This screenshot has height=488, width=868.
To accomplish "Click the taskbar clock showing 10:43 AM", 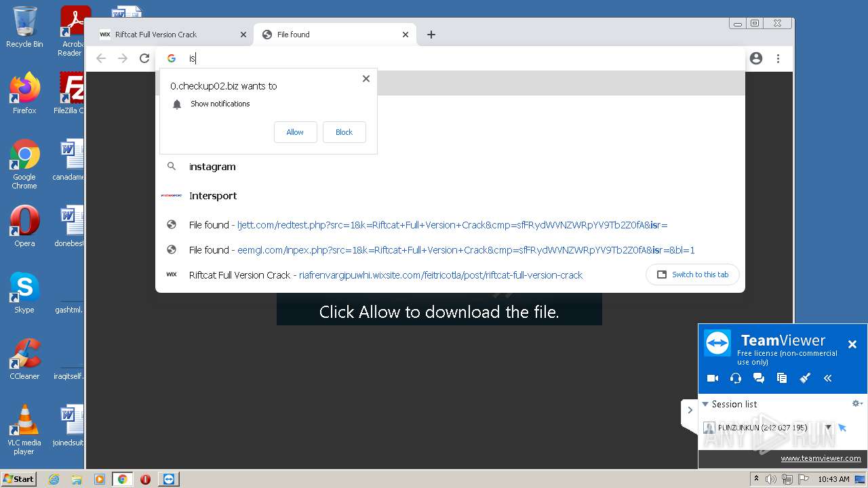I will (x=833, y=479).
